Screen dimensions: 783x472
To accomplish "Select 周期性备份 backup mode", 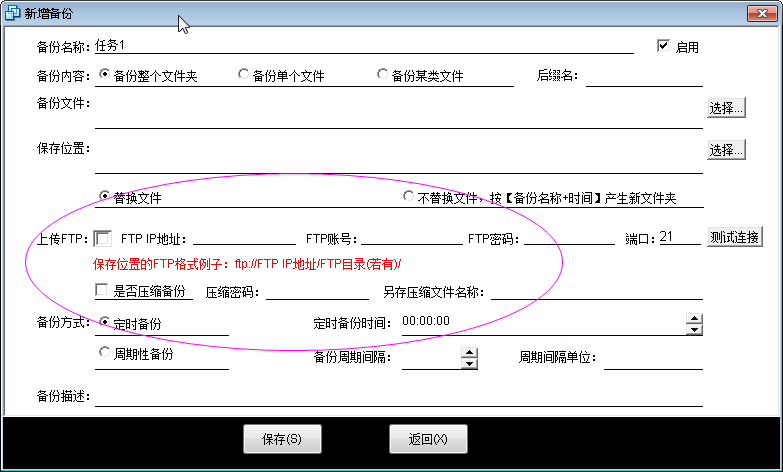I will 105,352.
